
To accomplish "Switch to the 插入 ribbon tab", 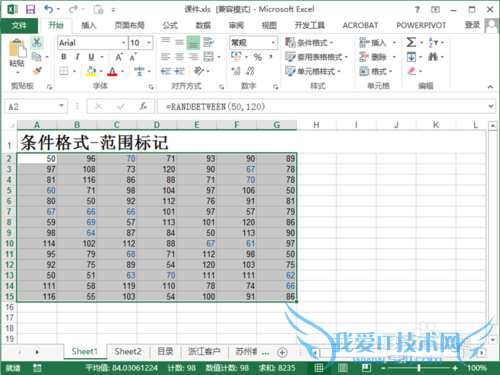I will click(89, 25).
